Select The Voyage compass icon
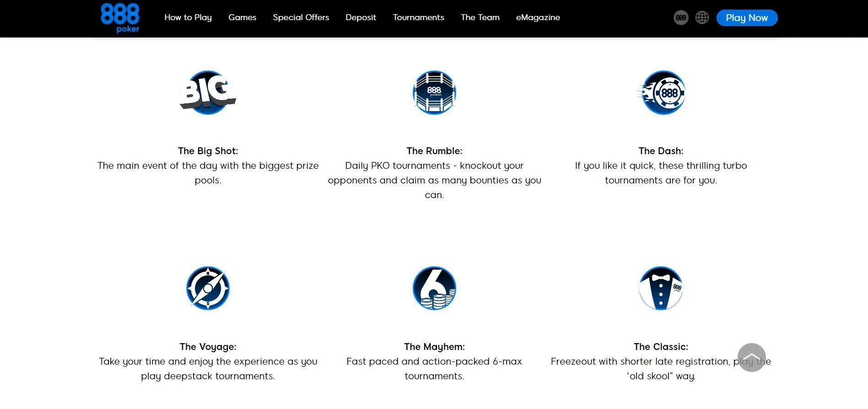Viewport: 868px width, 409px height. coord(208,288)
